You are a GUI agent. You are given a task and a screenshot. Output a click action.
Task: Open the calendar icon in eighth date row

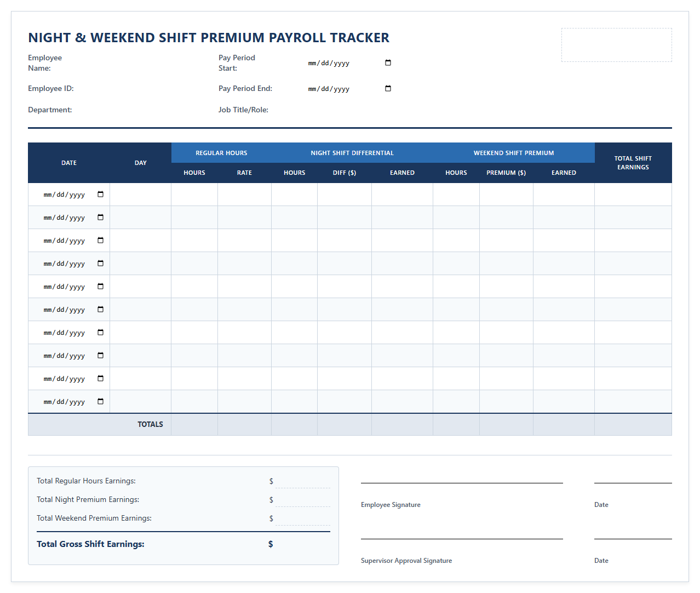(100, 355)
